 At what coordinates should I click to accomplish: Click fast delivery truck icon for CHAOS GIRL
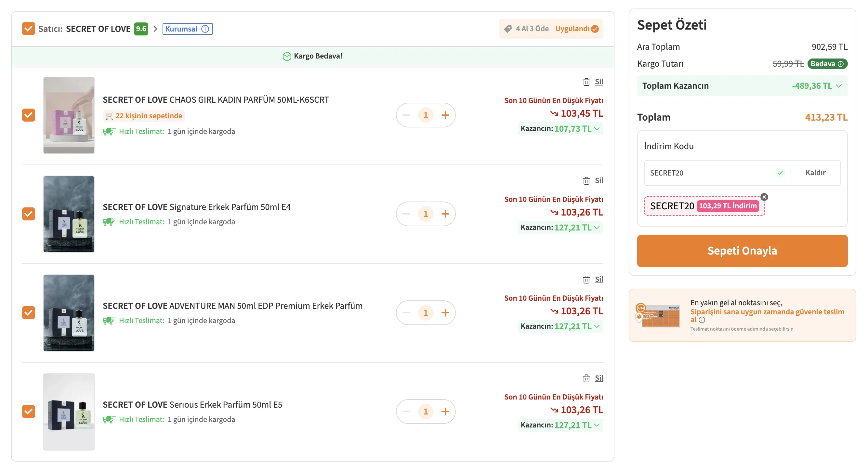coord(109,131)
